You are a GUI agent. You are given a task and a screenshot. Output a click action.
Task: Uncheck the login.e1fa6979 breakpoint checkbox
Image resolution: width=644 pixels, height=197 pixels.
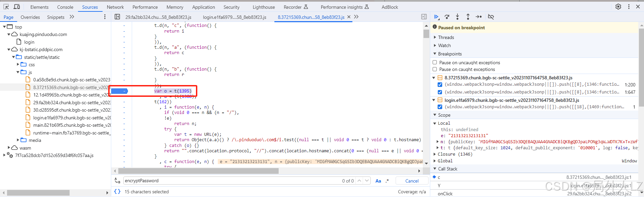440,107
